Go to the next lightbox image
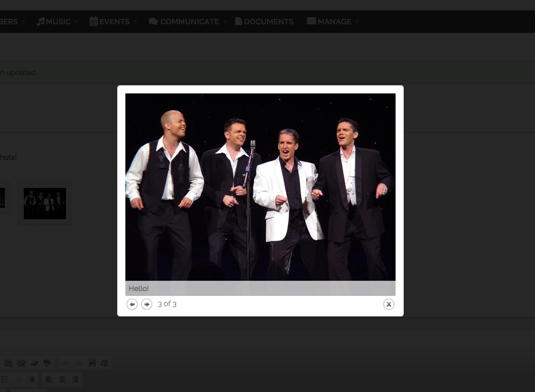The width and height of the screenshot is (535, 392). tap(146, 304)
